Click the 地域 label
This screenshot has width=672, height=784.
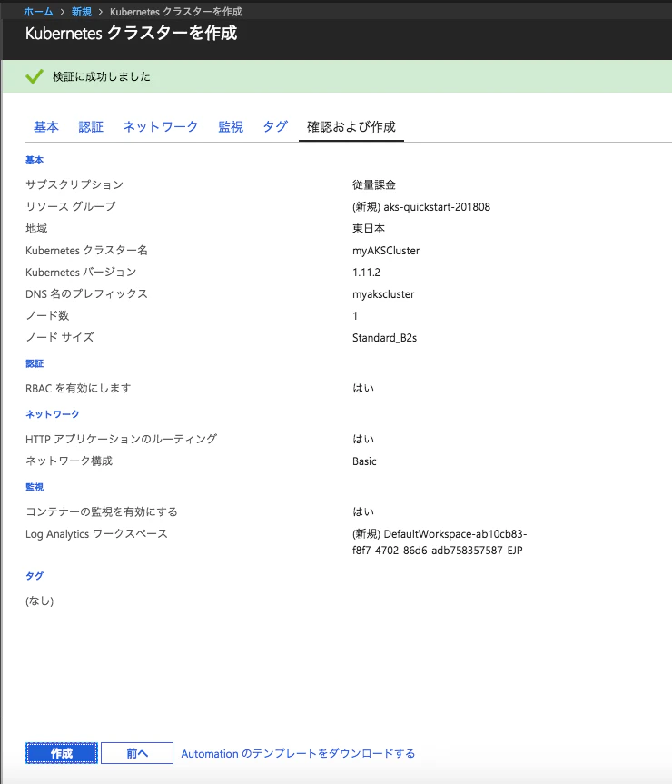pyautogui.click(x=36, y=229)
